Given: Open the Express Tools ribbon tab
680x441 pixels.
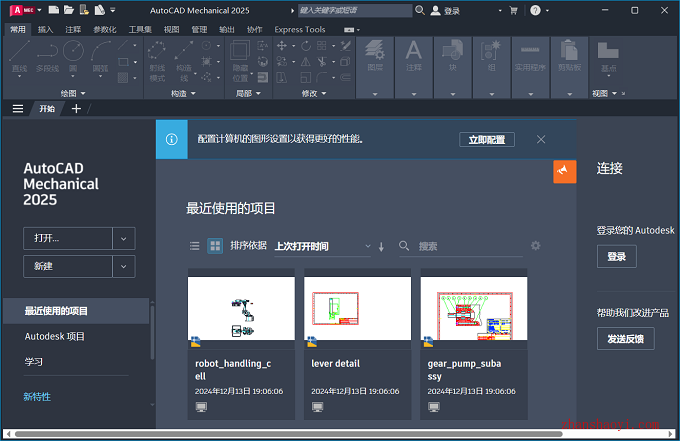Looking at the screenshot, I should (300, 29).
